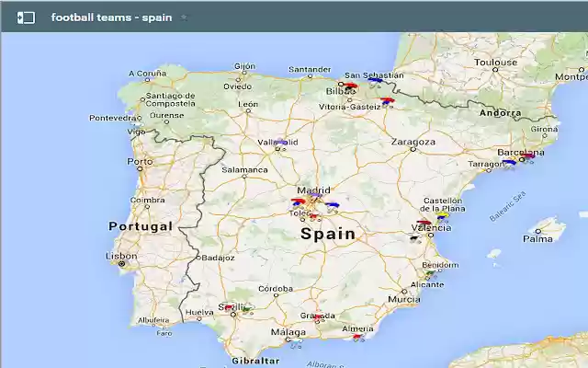Click the Badajoz city label
The image size is (588, 368).
219,258
